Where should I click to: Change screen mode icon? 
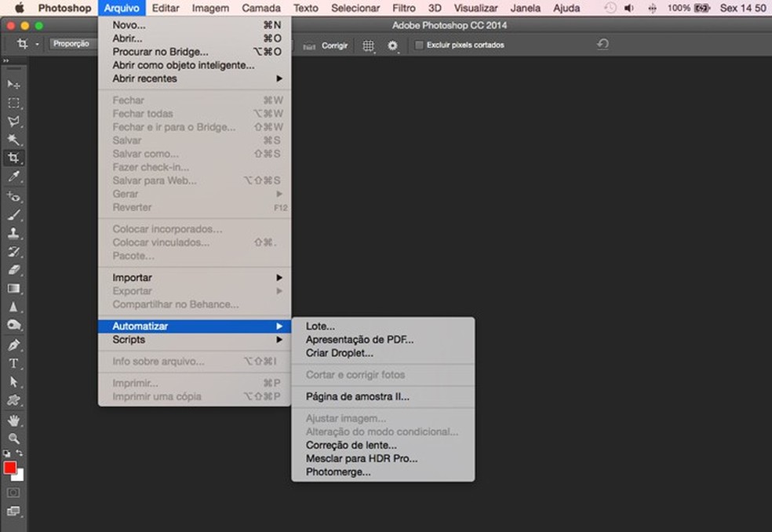point(13,512)
